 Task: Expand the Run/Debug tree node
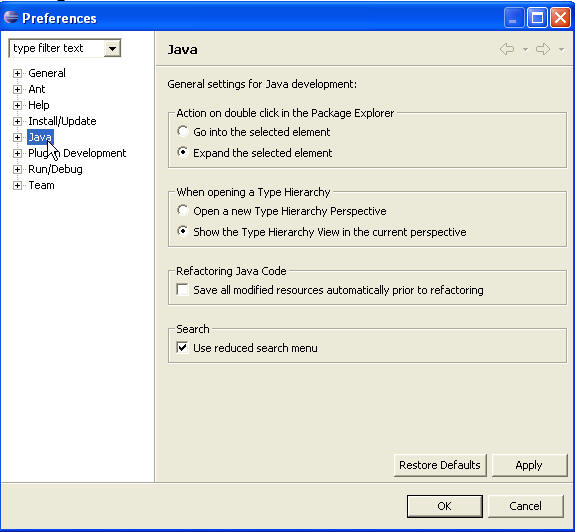tap(17, 169)
